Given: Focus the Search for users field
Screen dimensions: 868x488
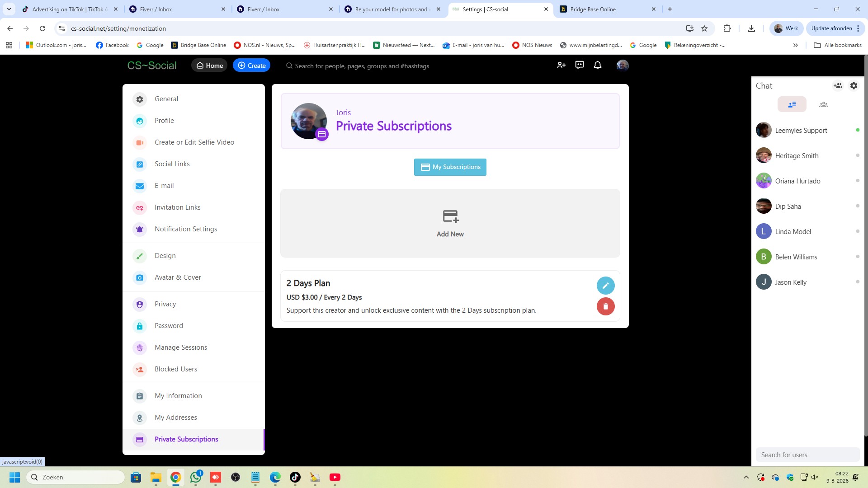Looking at the screenshot, I should tap(807, 455).
